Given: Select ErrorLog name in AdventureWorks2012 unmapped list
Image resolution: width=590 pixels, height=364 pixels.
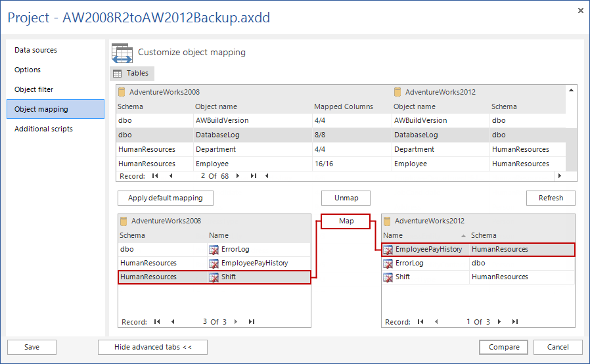Looking at the screenshot, I should 409,263.
